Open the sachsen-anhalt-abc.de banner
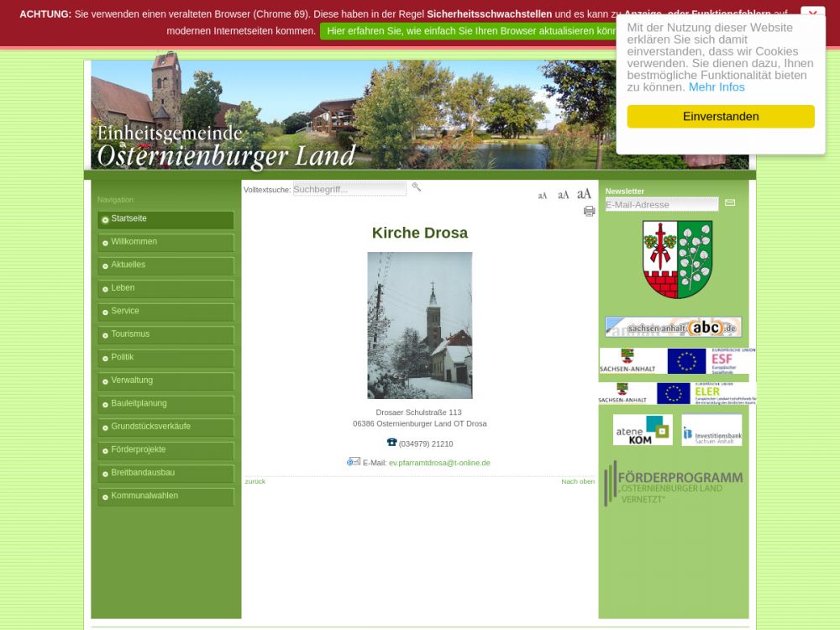This screenshot has height=630, width=840. 673,327
